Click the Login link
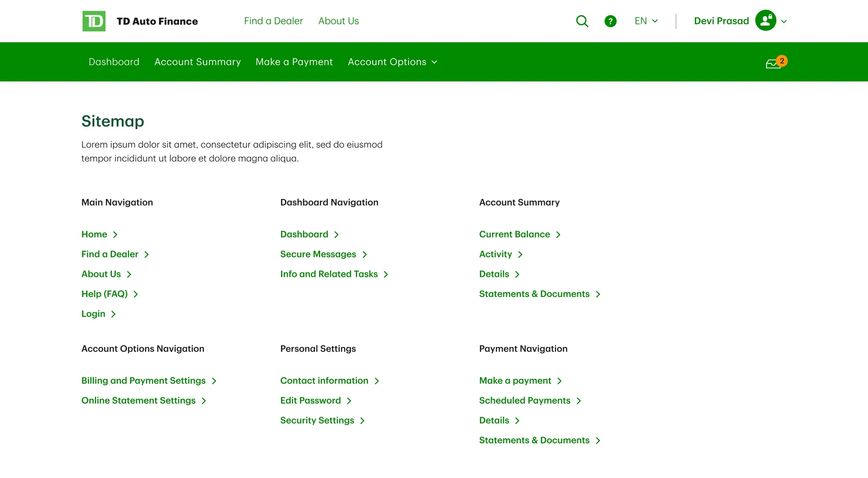The height and width of the screenshot is (478, 868). click(x=99, y=314)
